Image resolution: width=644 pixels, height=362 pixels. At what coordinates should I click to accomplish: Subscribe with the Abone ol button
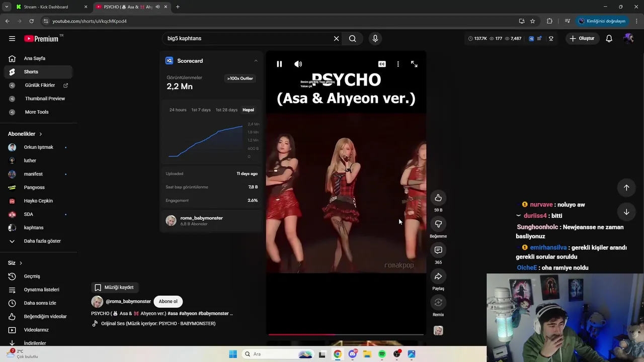(x=168, y=301)
